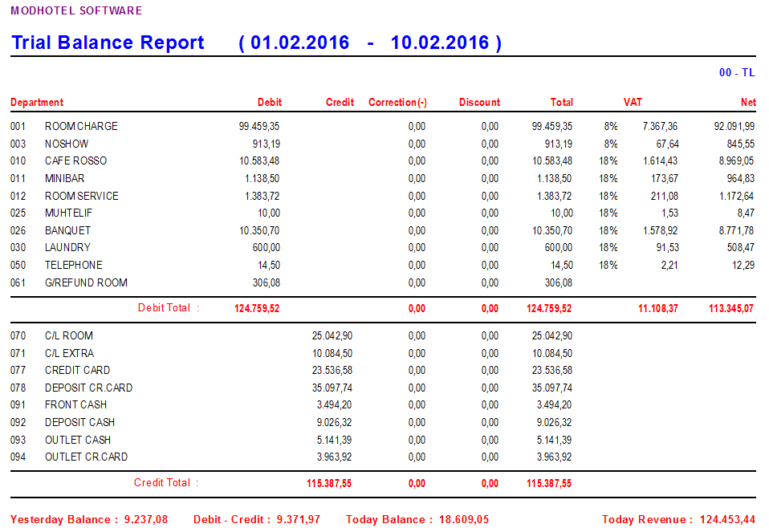Select the Debit column header
769x532 pixels.
269,103
